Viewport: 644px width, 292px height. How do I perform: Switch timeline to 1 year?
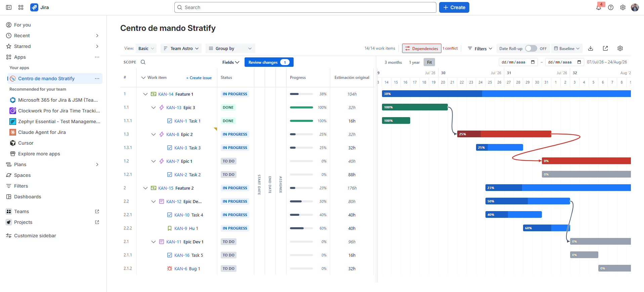pos(414,62)
